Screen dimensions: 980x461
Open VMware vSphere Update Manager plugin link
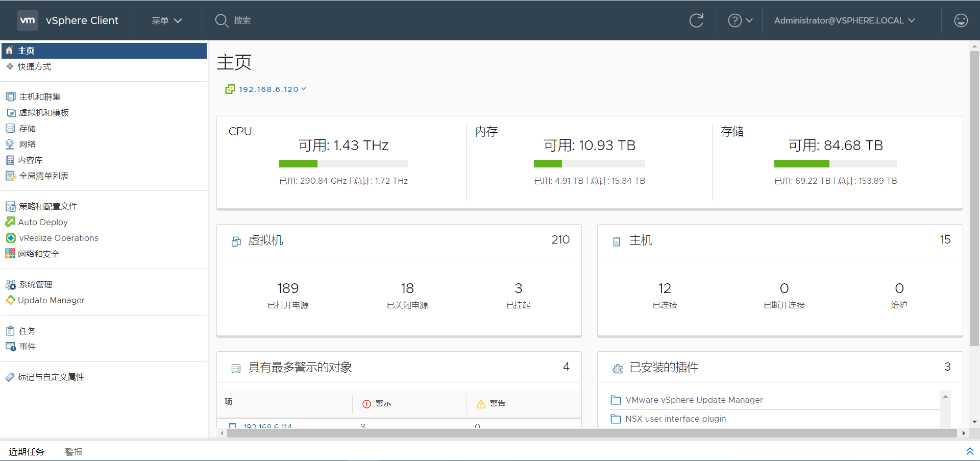coord(694,400)
